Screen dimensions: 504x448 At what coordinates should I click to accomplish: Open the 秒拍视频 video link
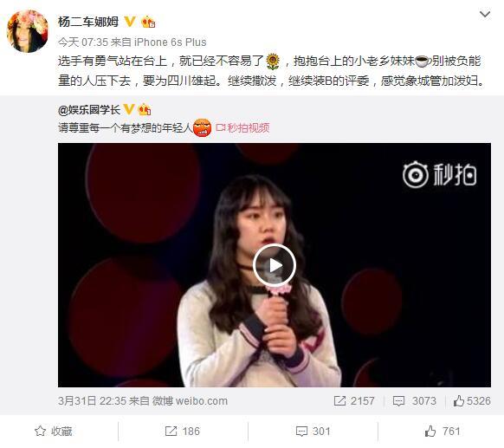(x=242, y=127)
